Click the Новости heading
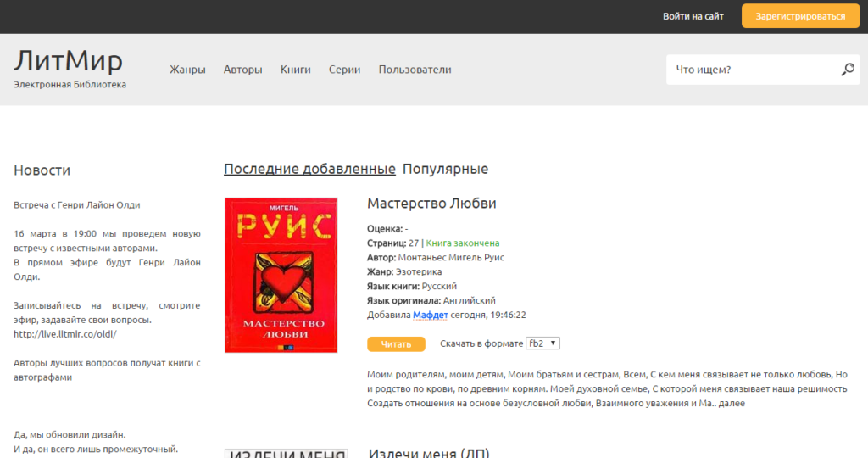Image resolution: width=868 pixels, height=458 pixels. [42, 170]
